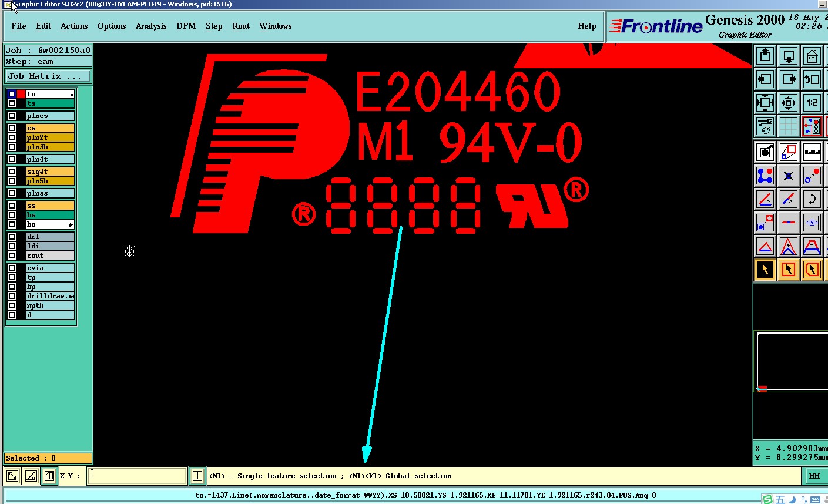Click the overview thumbnail panel
The image size is (828, 504).
[x=792, y=361]
